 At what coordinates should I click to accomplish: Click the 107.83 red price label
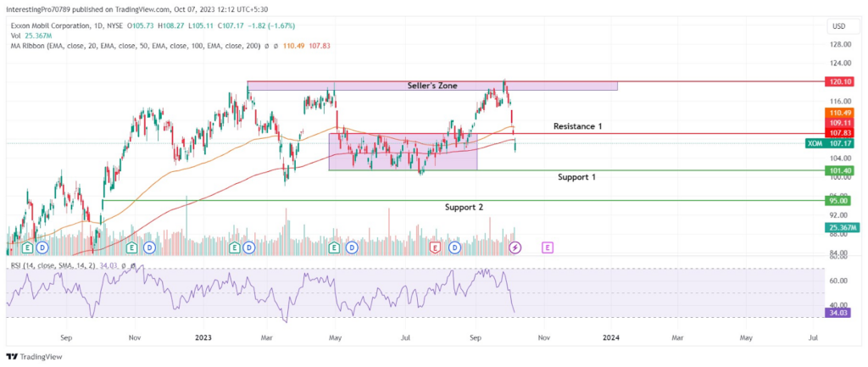[x=840, y=132]
